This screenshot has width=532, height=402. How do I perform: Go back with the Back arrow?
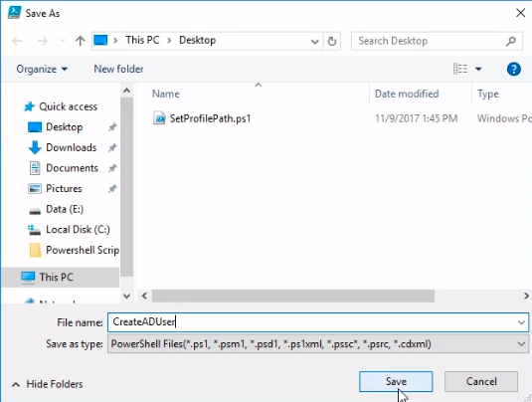tap(17, 41)
